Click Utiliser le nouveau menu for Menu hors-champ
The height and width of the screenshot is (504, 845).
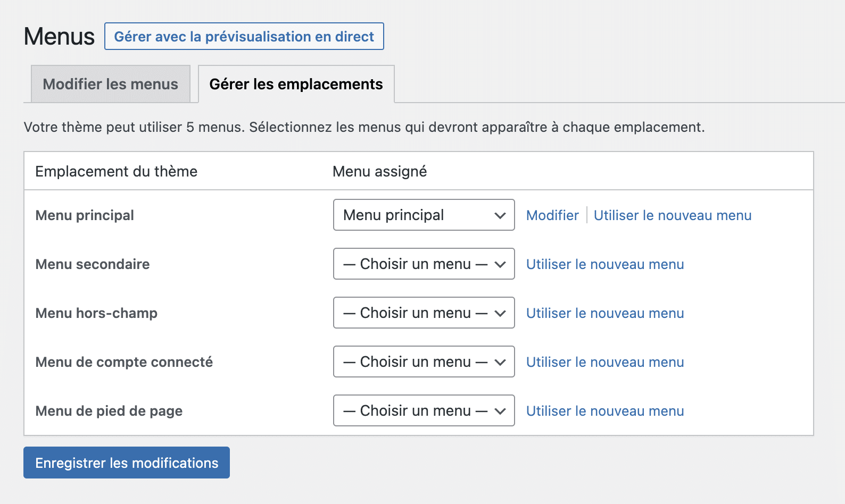(604, 313)
